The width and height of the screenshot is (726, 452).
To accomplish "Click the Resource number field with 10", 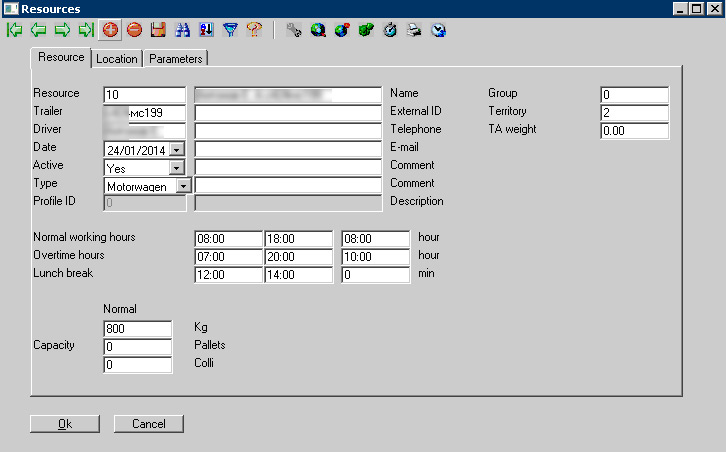I will (x=144, y=94).
